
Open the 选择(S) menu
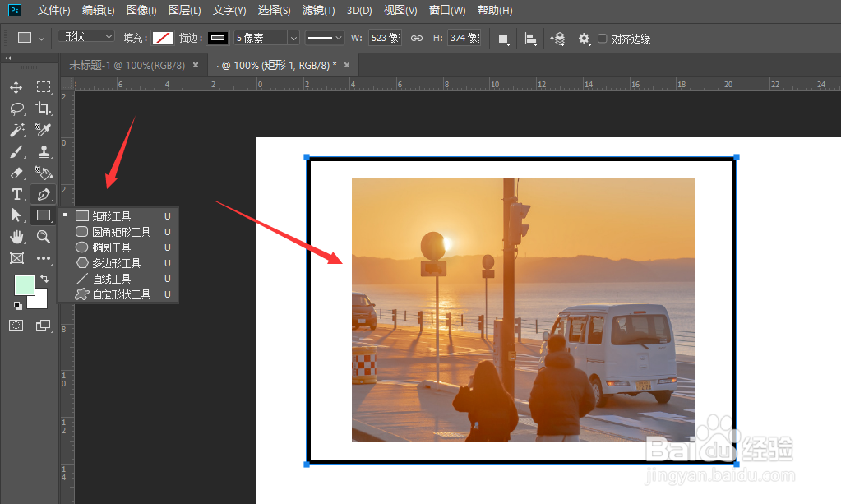click(274, 10)
